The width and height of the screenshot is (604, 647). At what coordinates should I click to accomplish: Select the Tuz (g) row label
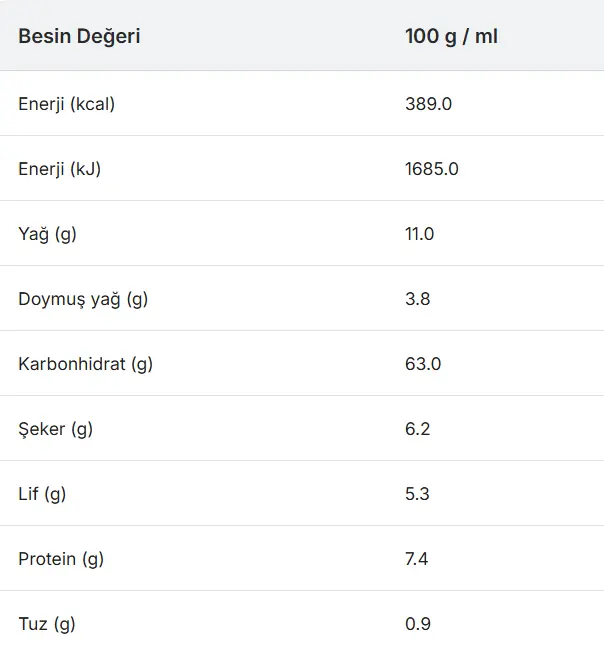pyautogui.click(x=47, y=624)
